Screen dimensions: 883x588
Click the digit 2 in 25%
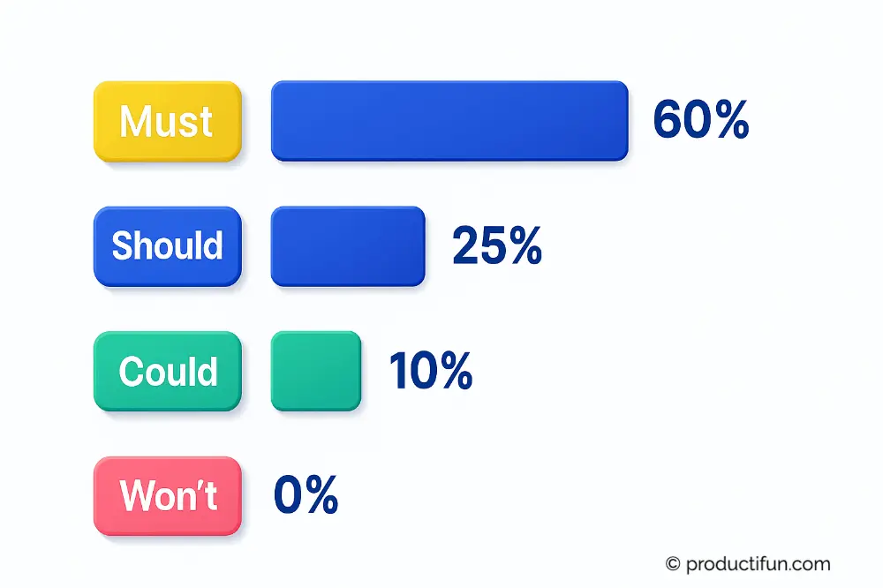(465, 245)
